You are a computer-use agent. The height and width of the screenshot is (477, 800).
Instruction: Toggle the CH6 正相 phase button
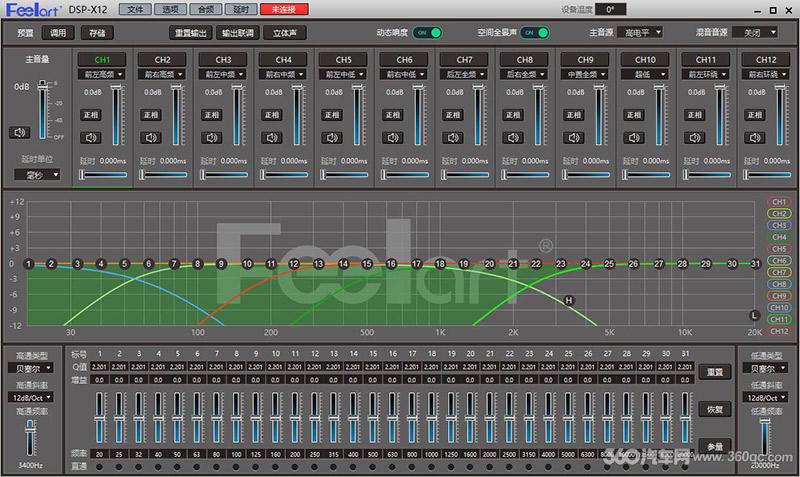393,115
